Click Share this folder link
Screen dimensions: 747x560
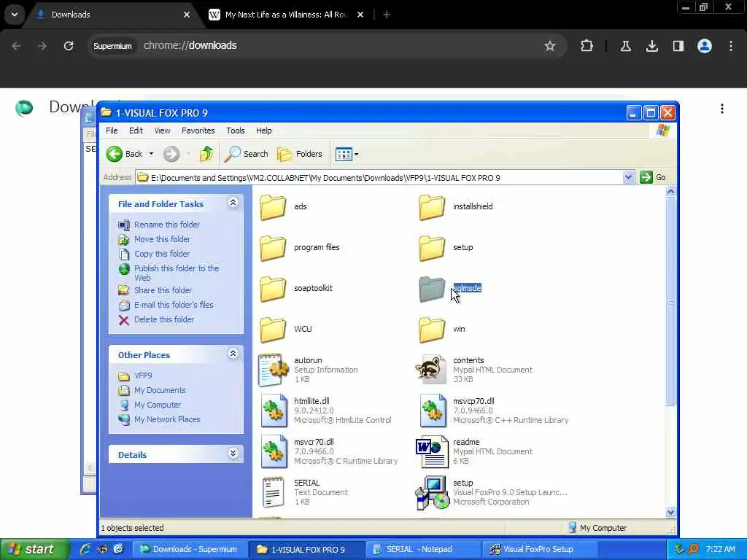pos(163,290)
